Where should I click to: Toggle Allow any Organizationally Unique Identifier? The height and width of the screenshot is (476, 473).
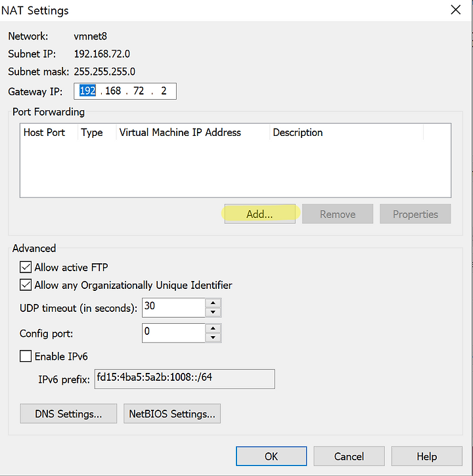click(x=26, y=285)
